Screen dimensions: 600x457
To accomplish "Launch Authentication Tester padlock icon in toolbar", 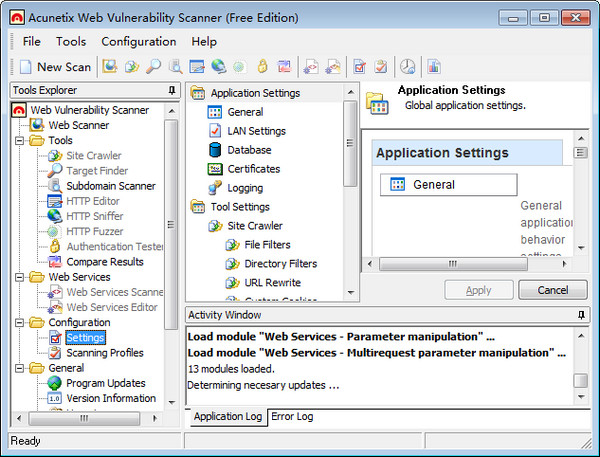I will click(262, 67).
